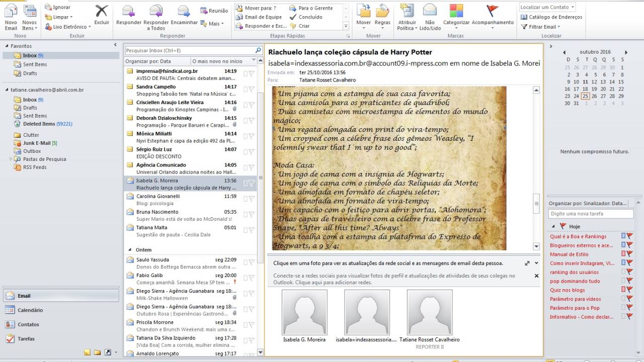Click Tatiane Rosset Cavalheiro contact photo
The height and width of the screenshot is (362, 644).
click(430, 312)
